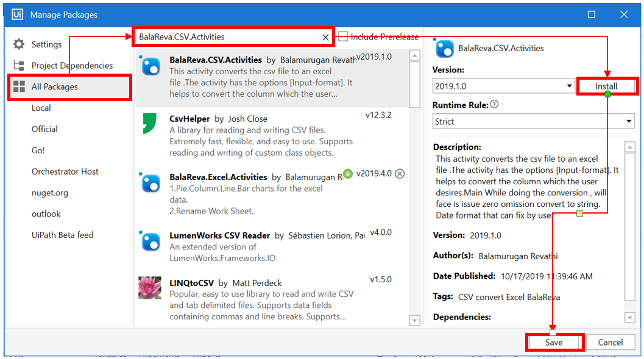
Task: Select the LINQtoCSV package title
Action: click(191, 283)
